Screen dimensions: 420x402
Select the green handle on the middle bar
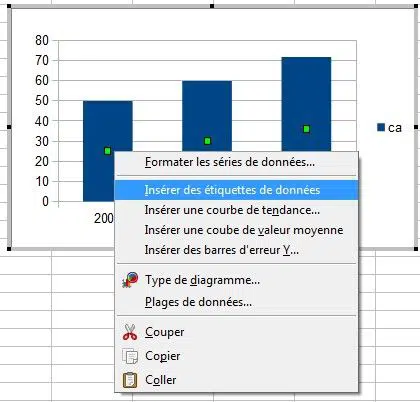click(x=207, y=141)
